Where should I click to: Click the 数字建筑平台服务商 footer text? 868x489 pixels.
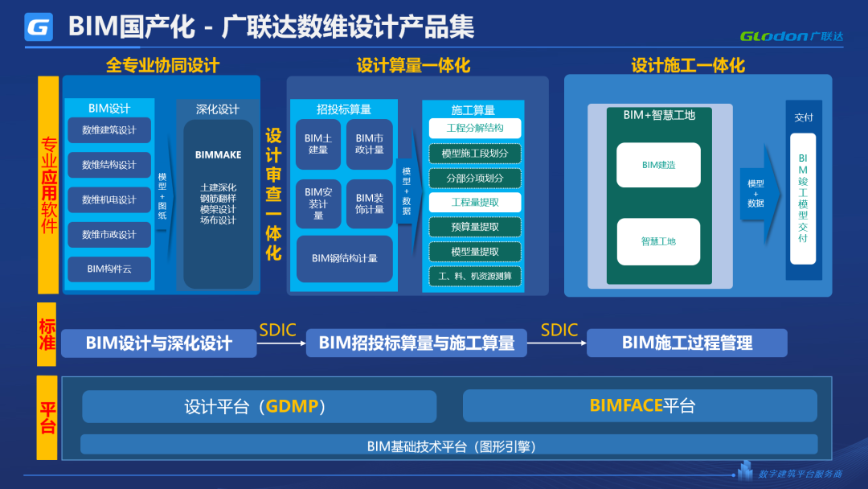tap(800, 474)
